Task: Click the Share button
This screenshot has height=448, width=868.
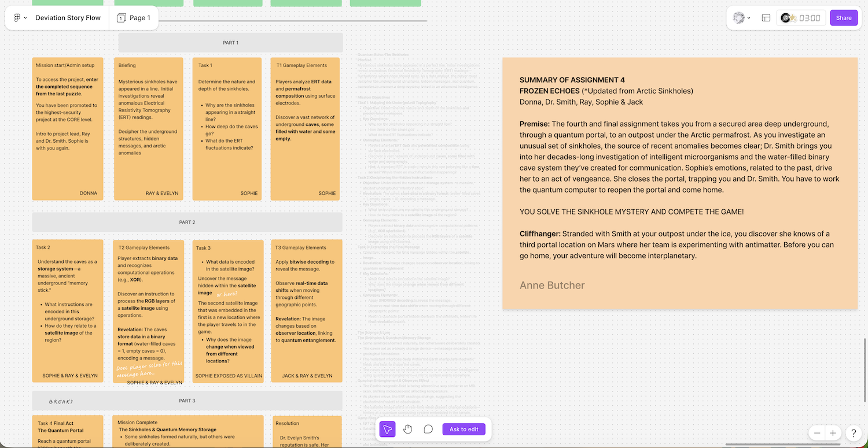Action: pos(844,18)
